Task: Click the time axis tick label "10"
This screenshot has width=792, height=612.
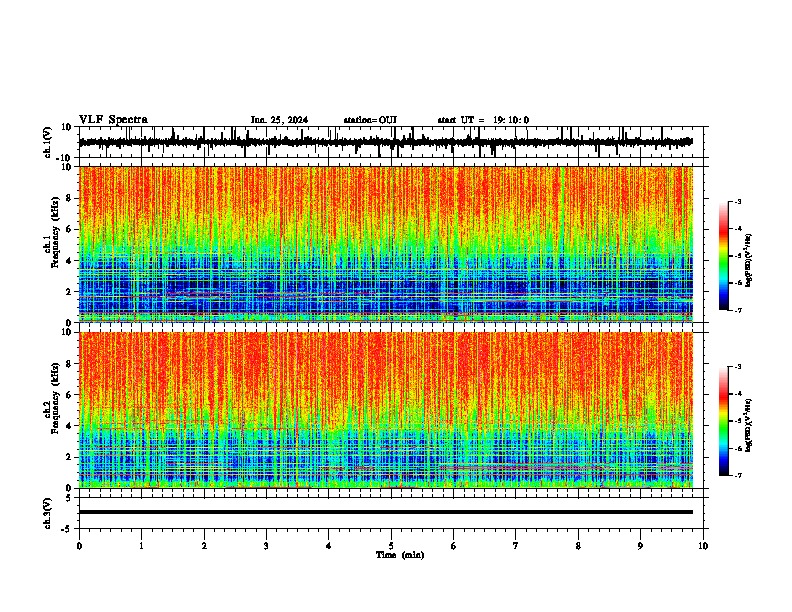Action: (x=703, y=546)
